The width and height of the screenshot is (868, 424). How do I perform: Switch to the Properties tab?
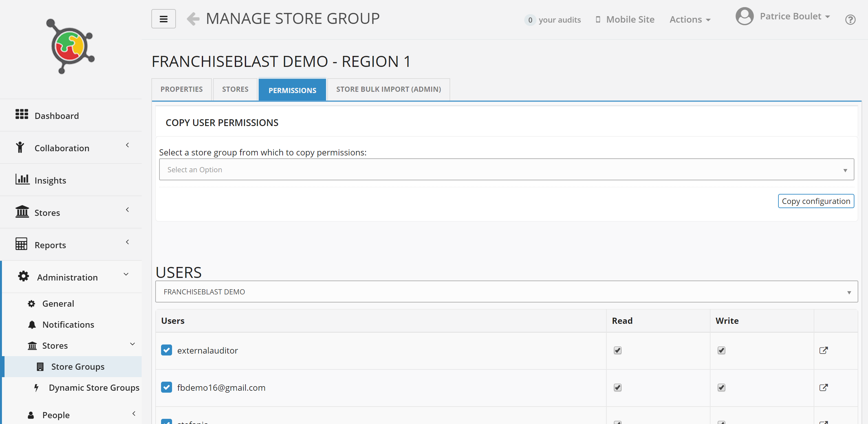pyautogui.click(x=181, y=89)
